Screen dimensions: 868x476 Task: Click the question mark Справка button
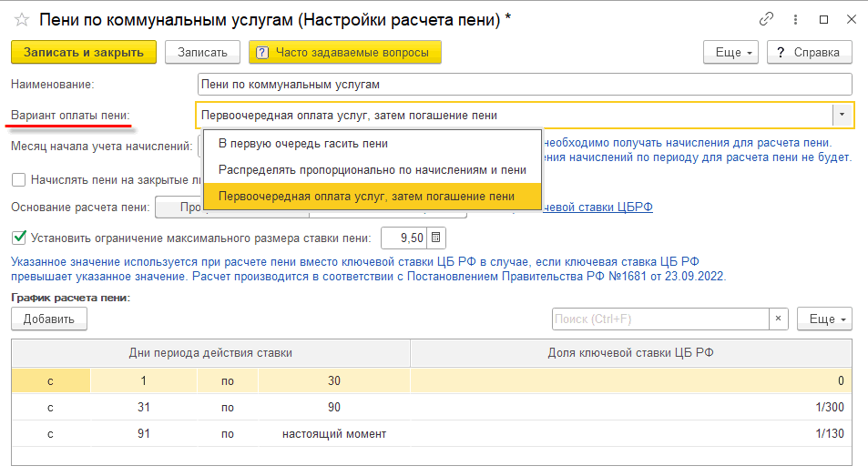click(x=809, y=53)
